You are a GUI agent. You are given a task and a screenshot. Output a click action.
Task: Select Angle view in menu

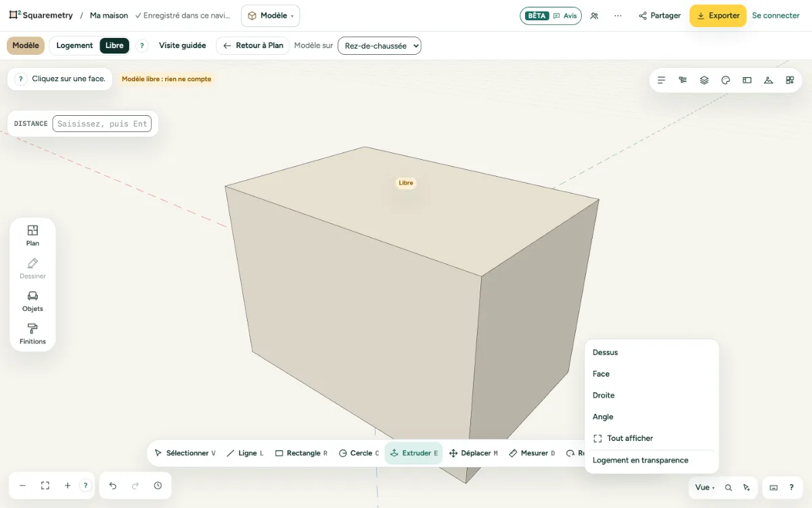point(652,417)
